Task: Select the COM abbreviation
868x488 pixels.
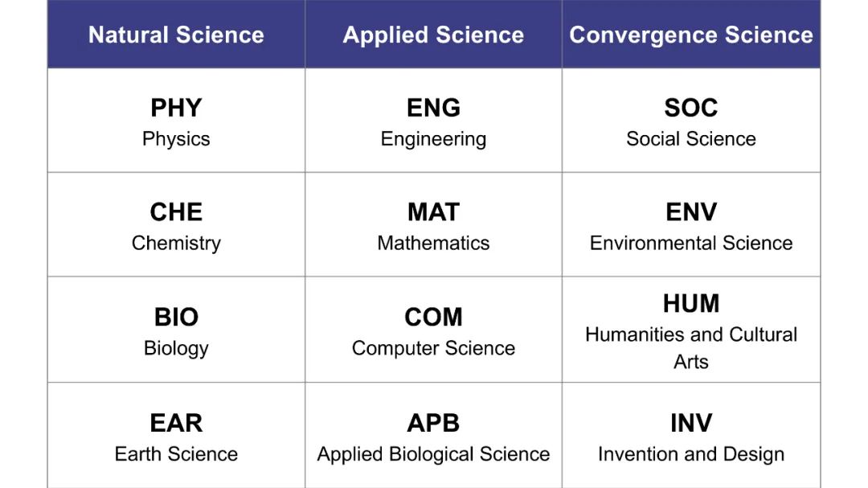Action: tap(433, 317)
